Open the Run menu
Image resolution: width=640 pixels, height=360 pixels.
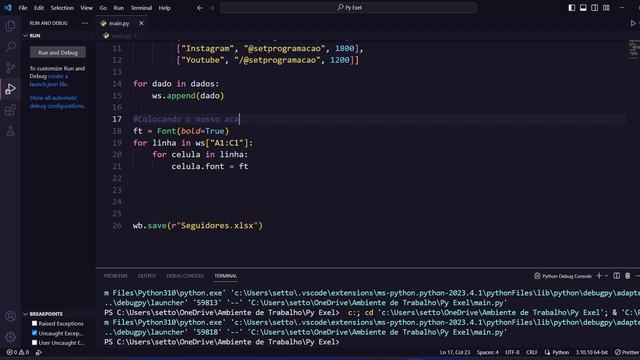118,8
